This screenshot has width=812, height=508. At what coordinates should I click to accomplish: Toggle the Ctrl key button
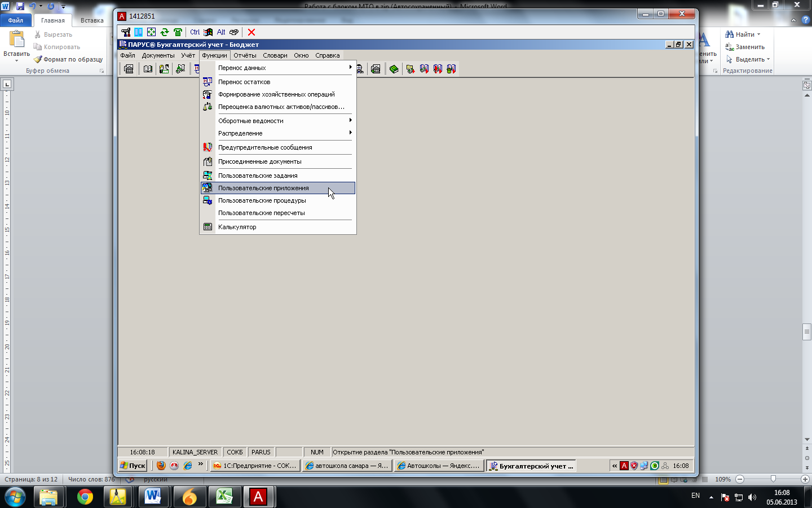pyautogui.click(x=195, y=32)
